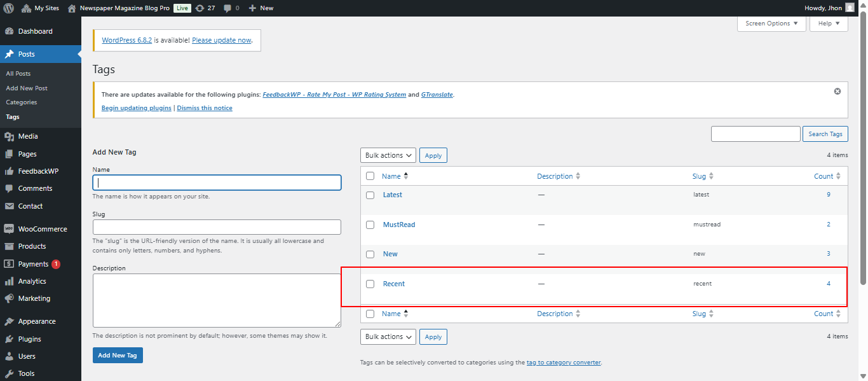Open the Media library icon

click(9, 136)
